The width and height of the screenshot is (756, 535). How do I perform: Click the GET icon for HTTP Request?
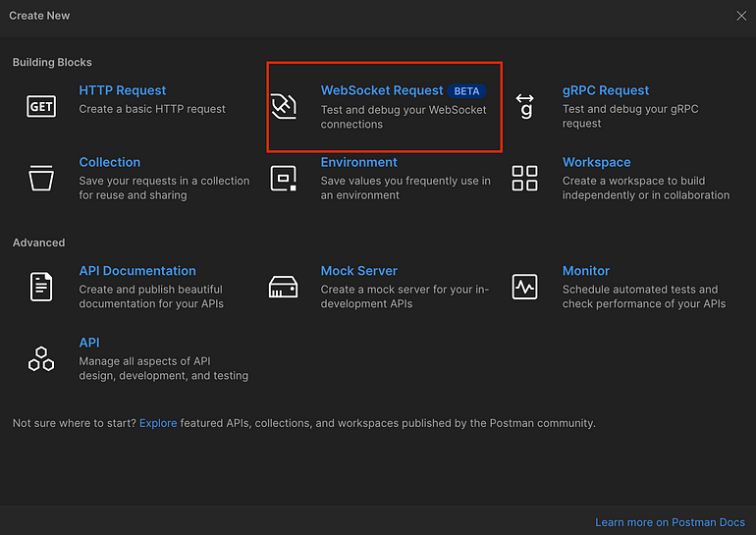pos(41,106)
